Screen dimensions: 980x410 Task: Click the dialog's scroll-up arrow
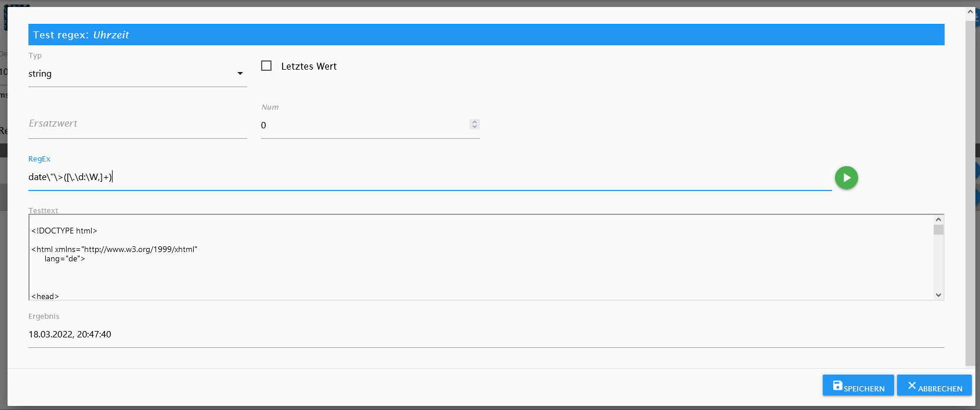point(970,12)
